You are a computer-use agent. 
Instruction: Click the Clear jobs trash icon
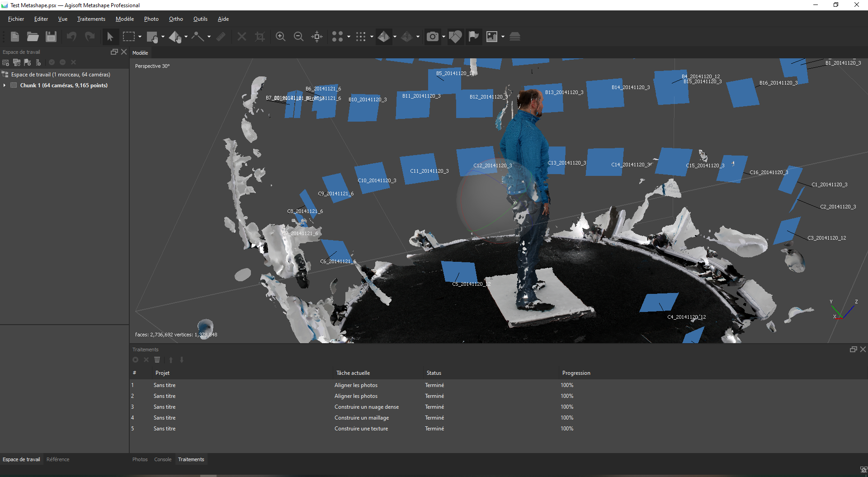(157, 360)
